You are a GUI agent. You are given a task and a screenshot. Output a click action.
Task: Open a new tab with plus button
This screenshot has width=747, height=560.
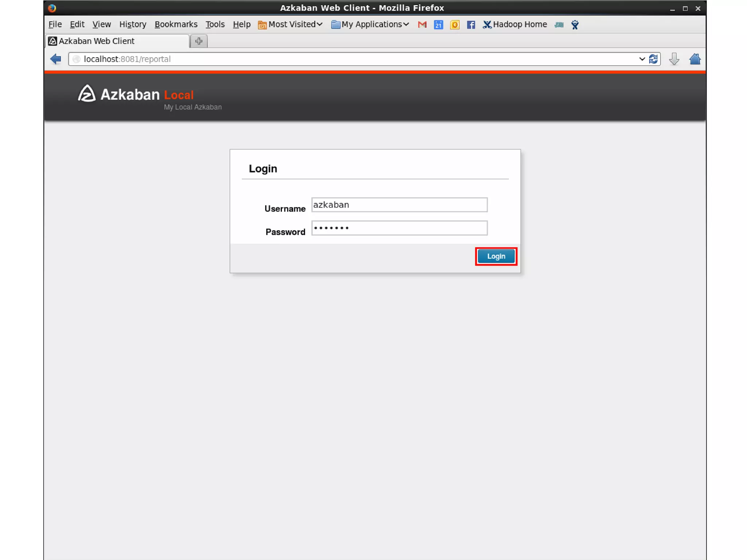click(x=199, y=41)
